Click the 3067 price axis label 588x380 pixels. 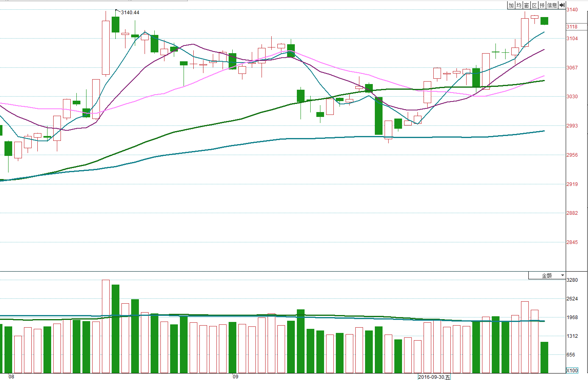click(x=572, y=68)
